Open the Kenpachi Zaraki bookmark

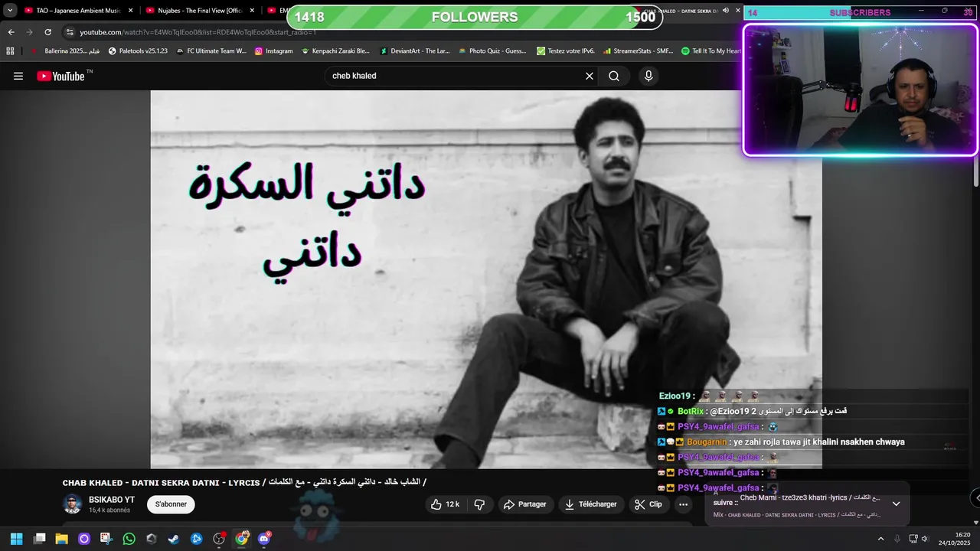pyautogui.click(x=335, y=51)
